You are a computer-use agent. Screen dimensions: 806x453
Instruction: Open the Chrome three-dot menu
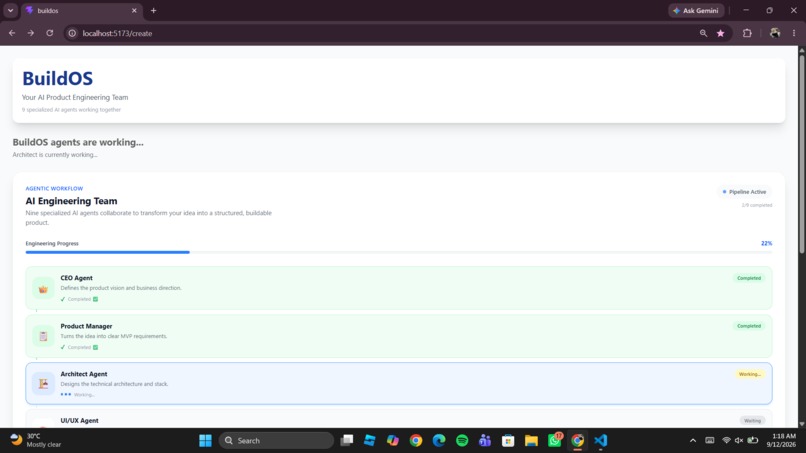coord(794,33)
